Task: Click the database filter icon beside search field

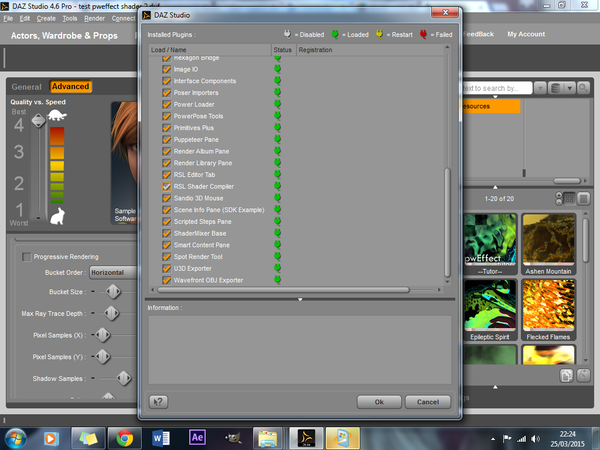Action: click(556, 88)
